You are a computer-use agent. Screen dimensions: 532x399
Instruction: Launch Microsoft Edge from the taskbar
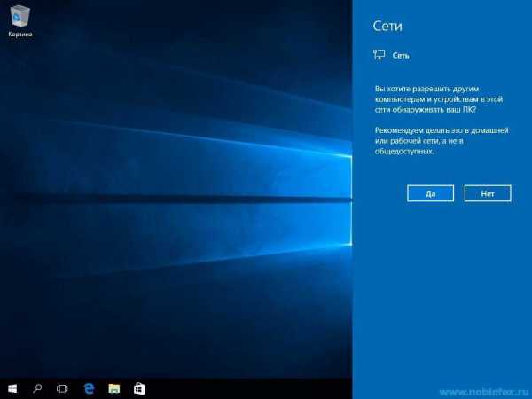(89, 388)
